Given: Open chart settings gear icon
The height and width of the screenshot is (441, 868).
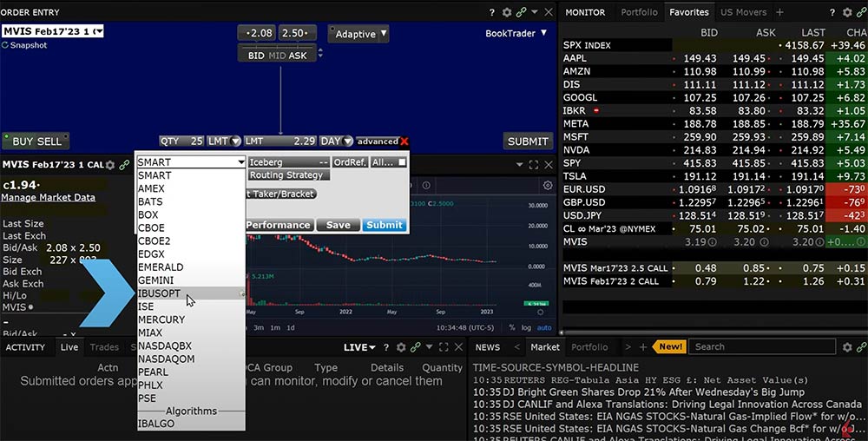Looking at the screenshot, I should click(x=548, y=185).
